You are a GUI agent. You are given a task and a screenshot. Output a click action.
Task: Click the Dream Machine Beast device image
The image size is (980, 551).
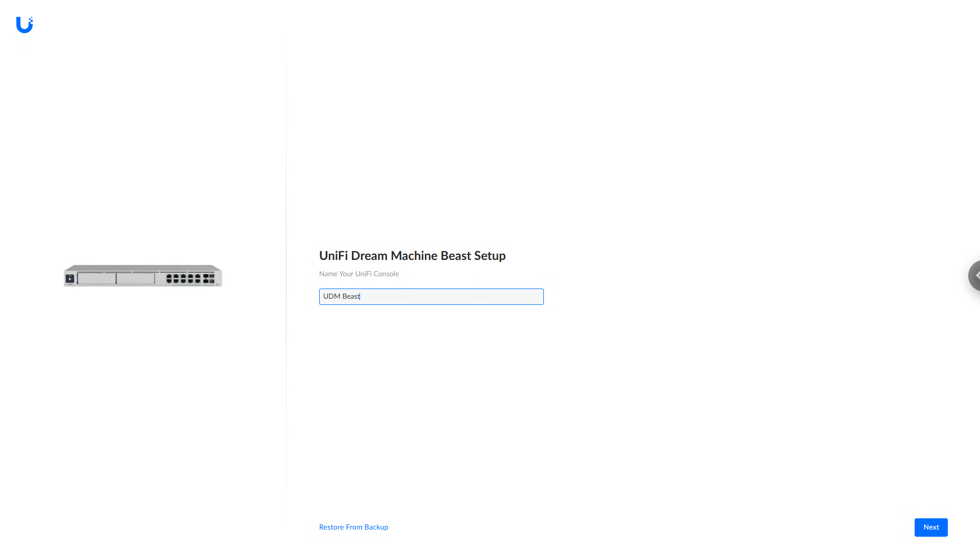pyautogui.click(x=143, y=275)
